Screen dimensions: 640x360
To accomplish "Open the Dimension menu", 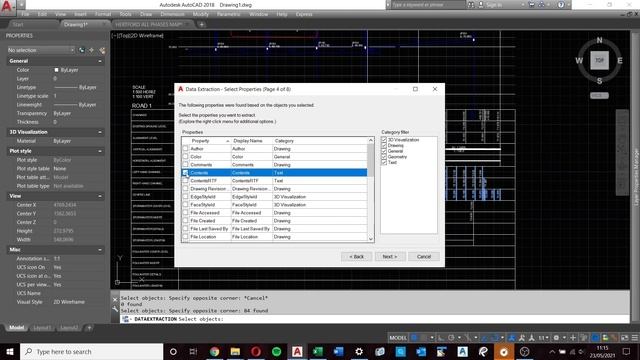I will (x=172, y=14).
